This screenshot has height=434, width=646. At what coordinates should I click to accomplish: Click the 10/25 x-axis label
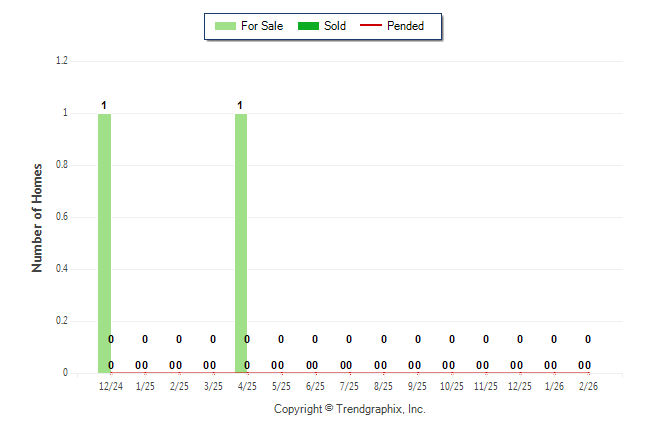click(x=452, y=386)
